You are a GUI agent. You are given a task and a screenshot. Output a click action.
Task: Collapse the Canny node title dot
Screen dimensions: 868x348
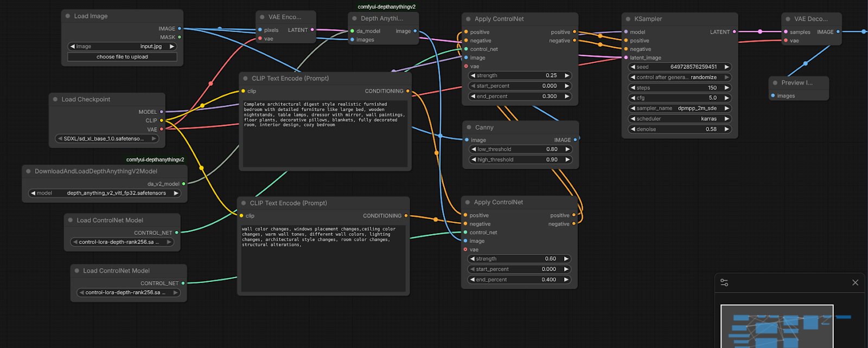(x=469, y=127)
